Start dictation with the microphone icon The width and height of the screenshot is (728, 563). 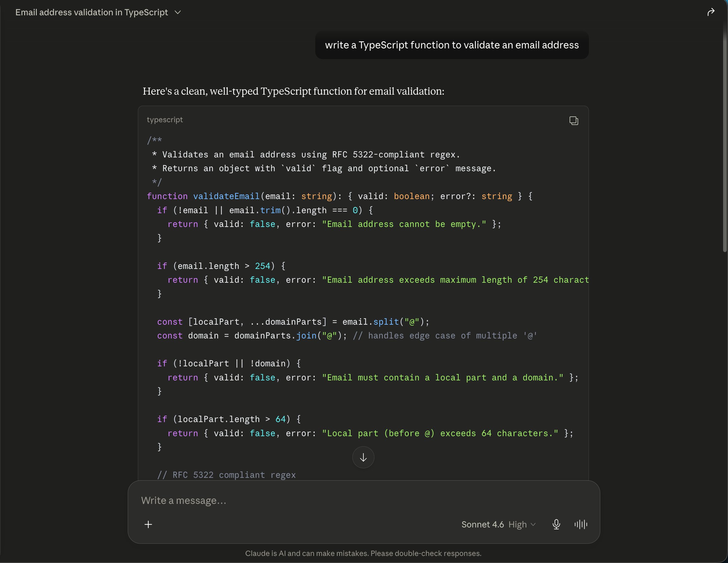[556, 524]
